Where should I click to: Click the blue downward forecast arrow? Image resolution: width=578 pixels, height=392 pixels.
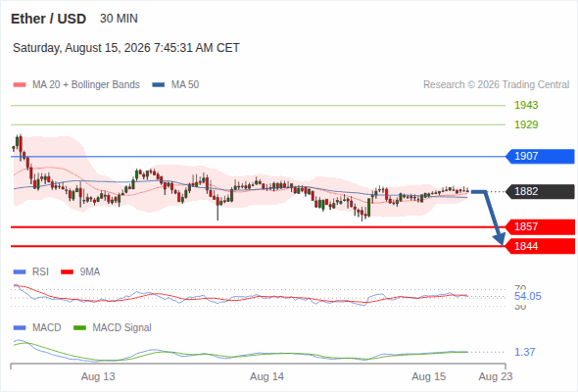coord(490,217)
